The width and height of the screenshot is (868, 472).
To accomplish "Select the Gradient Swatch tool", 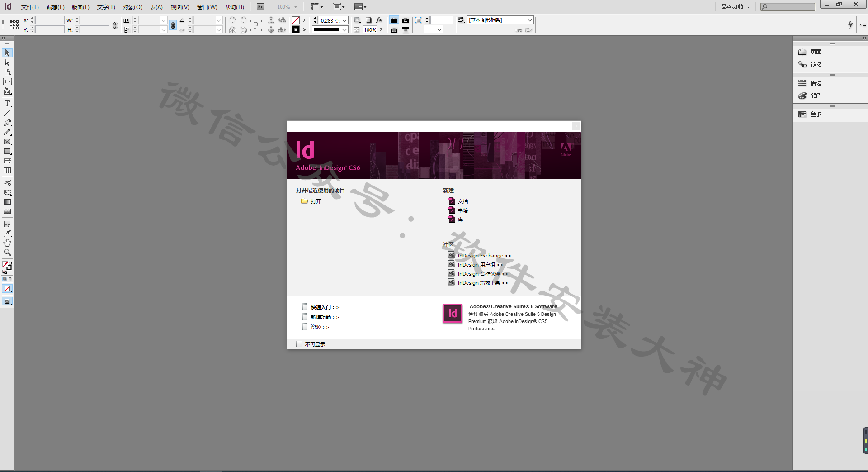I will pyautogui.click(x=7, y=202).
